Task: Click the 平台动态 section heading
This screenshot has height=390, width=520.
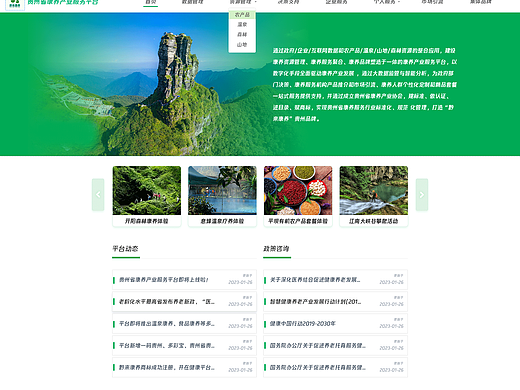Action: pyautogui.click(x=125, y=249)
